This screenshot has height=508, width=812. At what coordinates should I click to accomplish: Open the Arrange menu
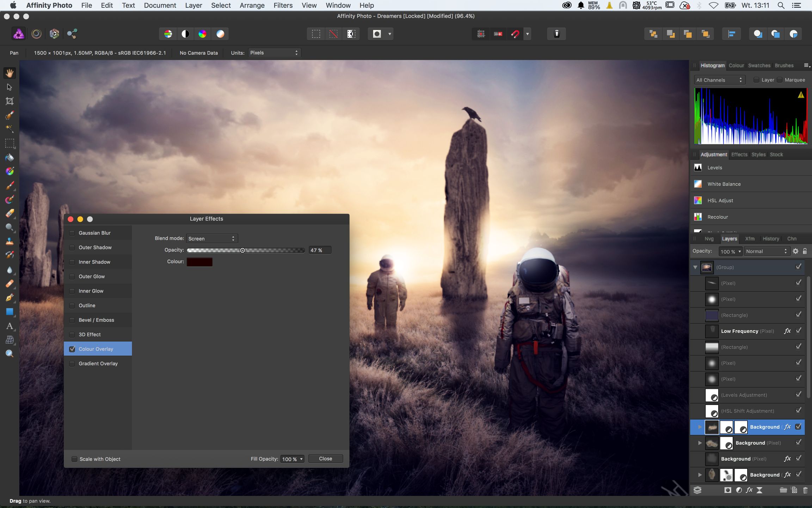[x=252, y=5]
